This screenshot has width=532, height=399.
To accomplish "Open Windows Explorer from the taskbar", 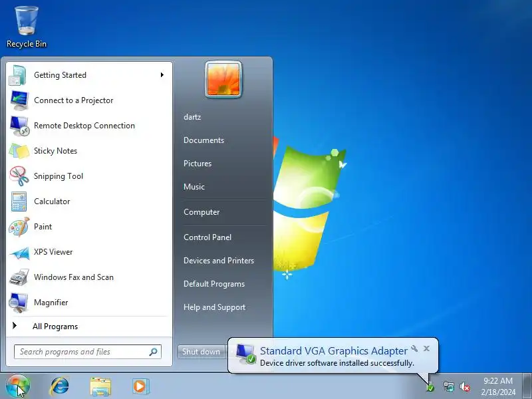I will coord(100,387).
